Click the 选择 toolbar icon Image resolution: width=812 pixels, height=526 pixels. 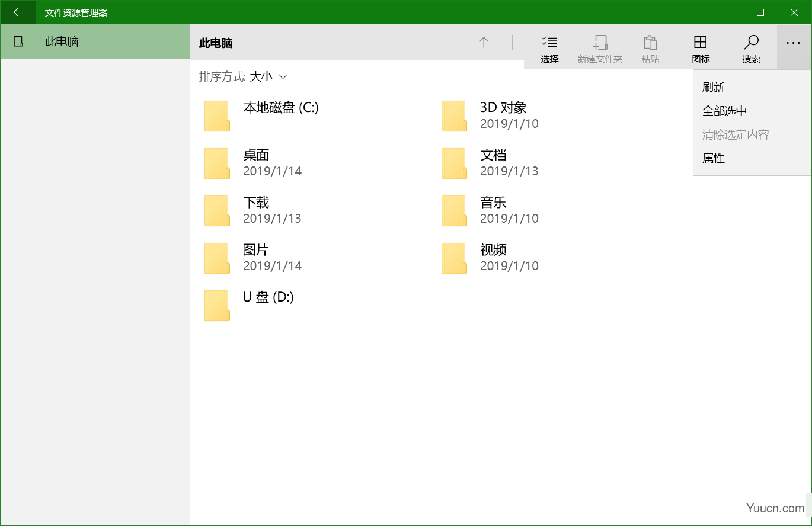[x=549, y=42]
